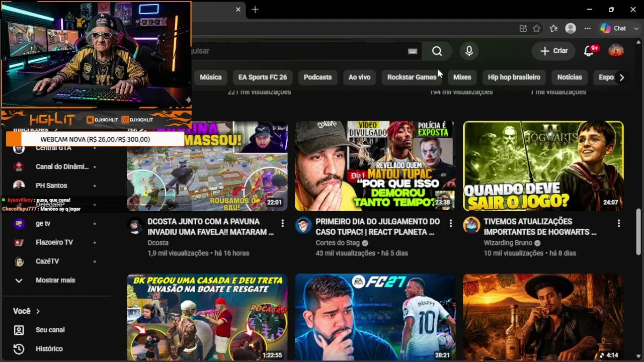Expand subscriptions with Mostrar mais
Viewport: 644px width, 362px height.
(55, 281)
